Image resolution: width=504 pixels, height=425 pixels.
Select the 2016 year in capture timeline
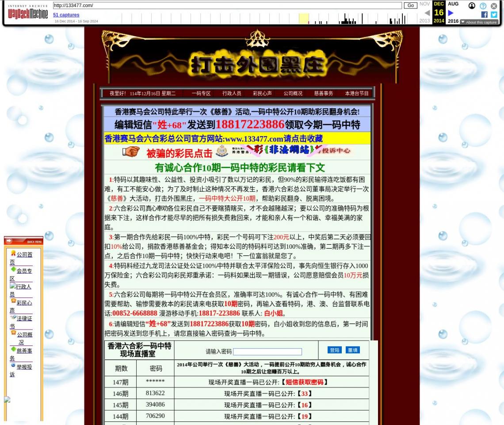[453, 21]
